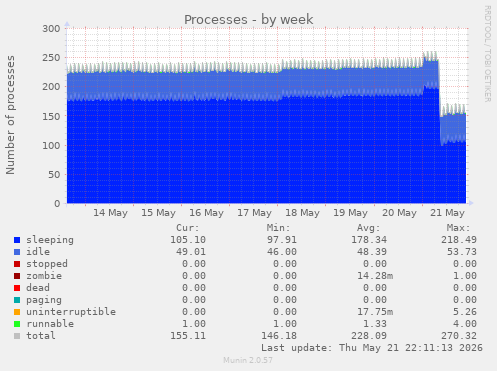497x371 pixels.
Task: Click uninterruptible maximum value 5.26
Action: pyautogui.click(x=465, y=312)
